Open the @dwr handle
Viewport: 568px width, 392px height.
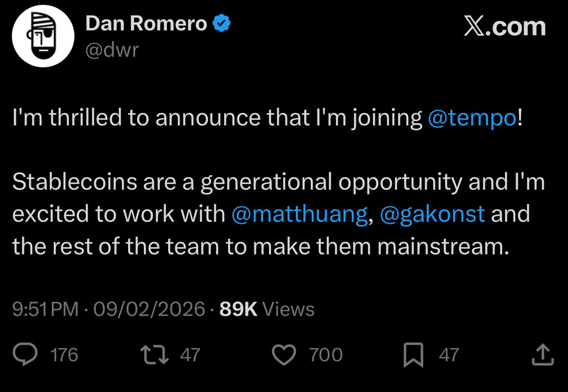point(112,50)
